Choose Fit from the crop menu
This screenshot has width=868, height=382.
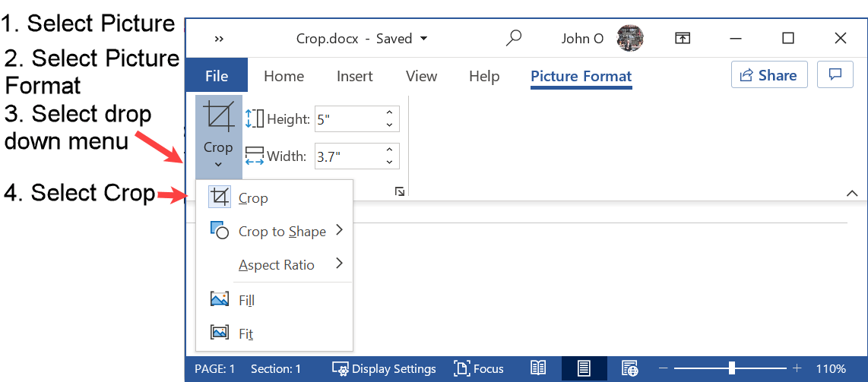click(245, 333)
